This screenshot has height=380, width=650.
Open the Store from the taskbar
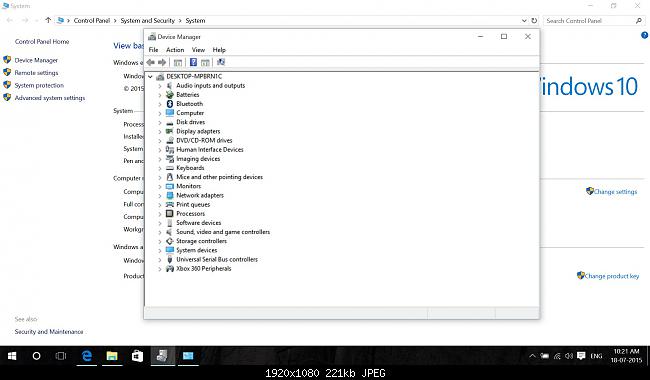coord(137,356)
